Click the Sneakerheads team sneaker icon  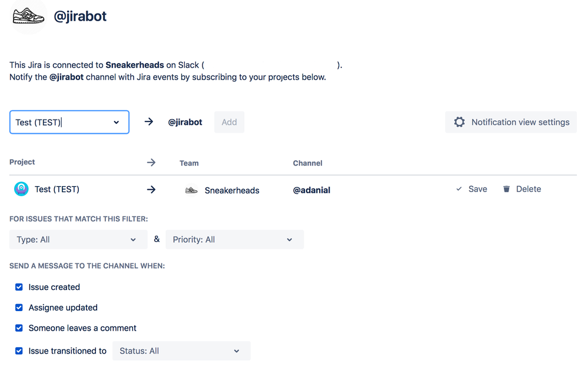pos(191,190)
